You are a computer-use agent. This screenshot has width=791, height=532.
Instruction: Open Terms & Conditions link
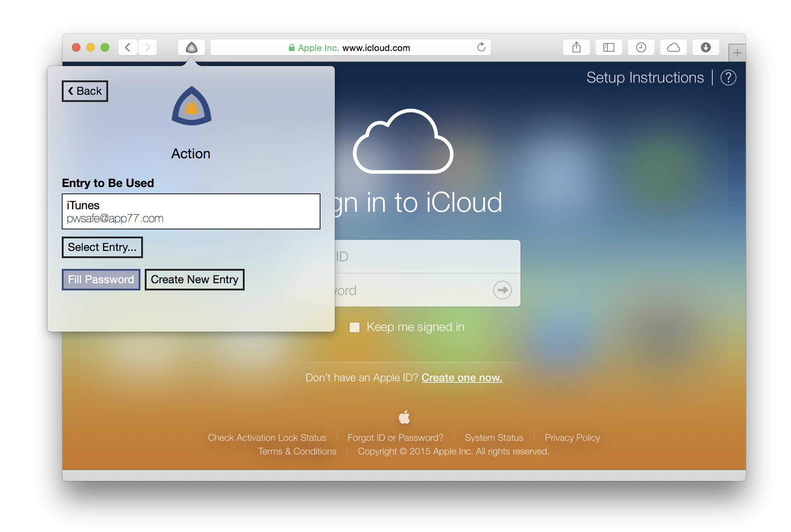click(x=297, y=451)
